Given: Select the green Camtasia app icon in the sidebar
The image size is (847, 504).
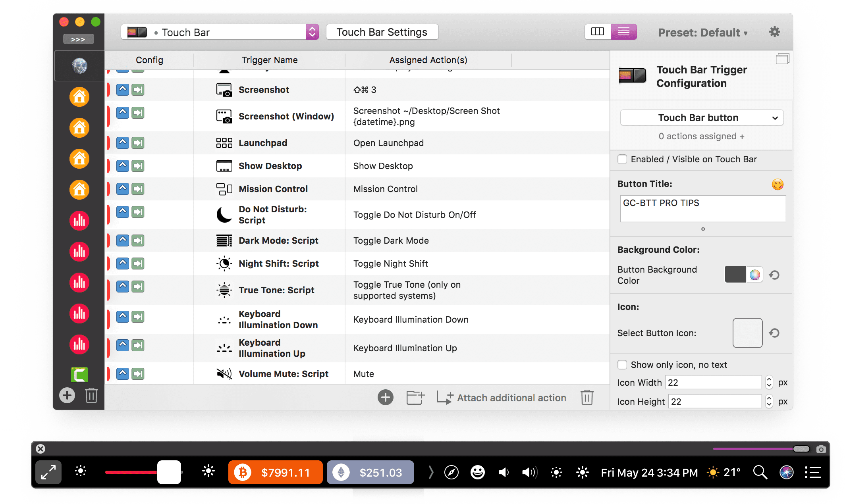Looking at the screenshot, I should click(x=79, y=374).
